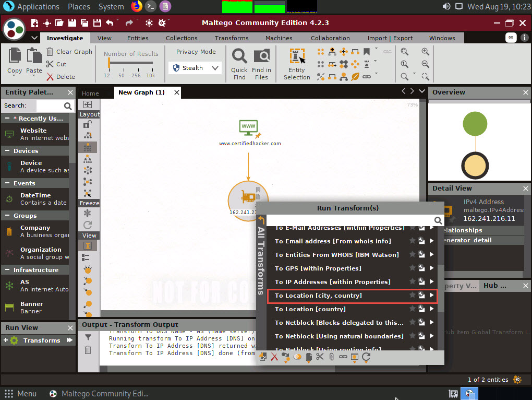Open submenu arrow for To Location [country]

coord(431,309)
